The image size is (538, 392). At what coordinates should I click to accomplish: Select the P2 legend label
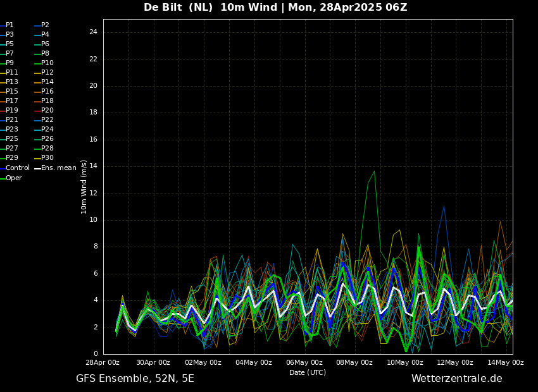(x=45, y=25)
